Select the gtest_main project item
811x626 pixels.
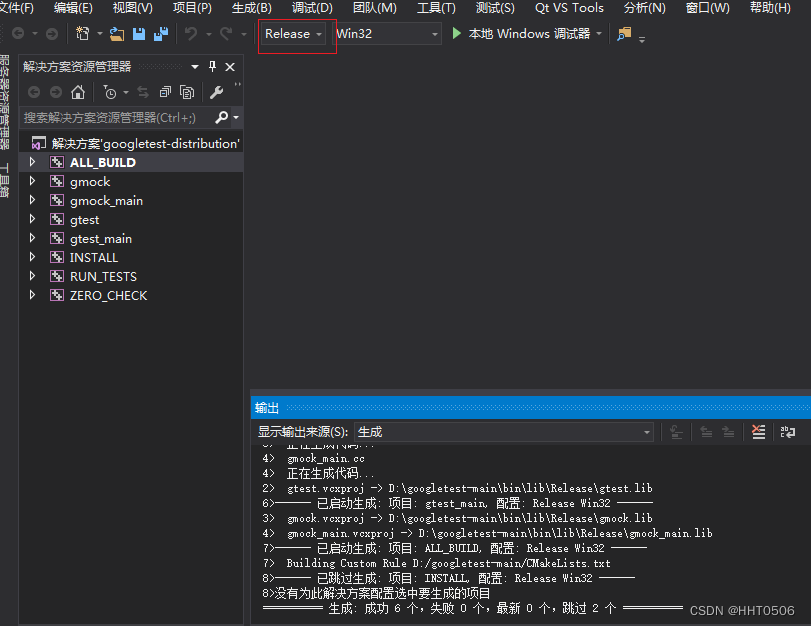[x=101, y=239]
